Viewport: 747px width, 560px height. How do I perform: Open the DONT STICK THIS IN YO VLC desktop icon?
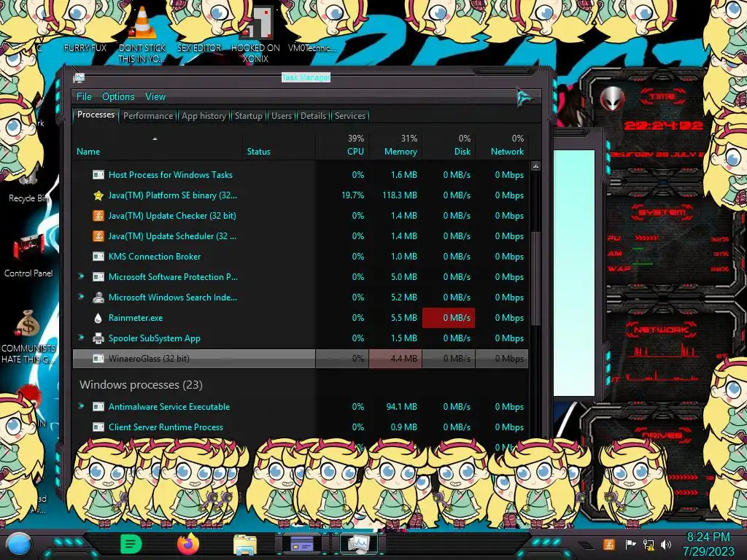pos(142,36)
